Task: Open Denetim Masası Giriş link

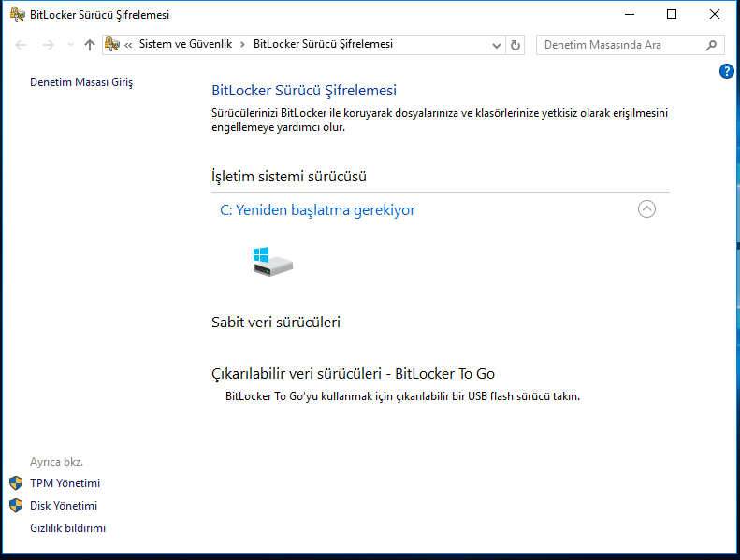Action: tap(81, 82)
